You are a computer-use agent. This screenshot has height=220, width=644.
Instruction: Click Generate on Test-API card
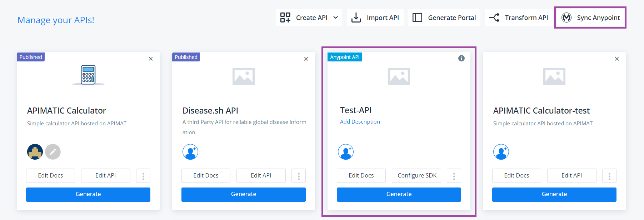[399, 195]
